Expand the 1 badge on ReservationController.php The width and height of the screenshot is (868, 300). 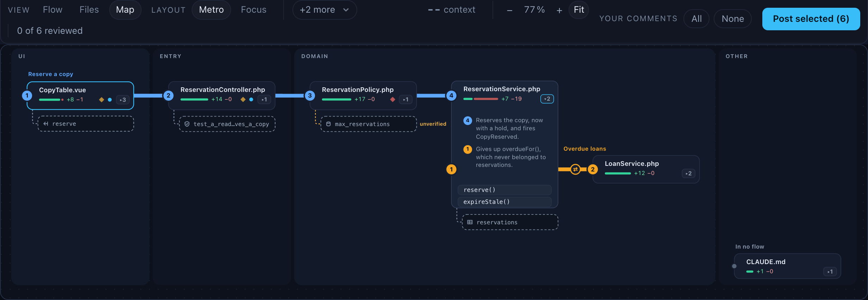[264, 100]
